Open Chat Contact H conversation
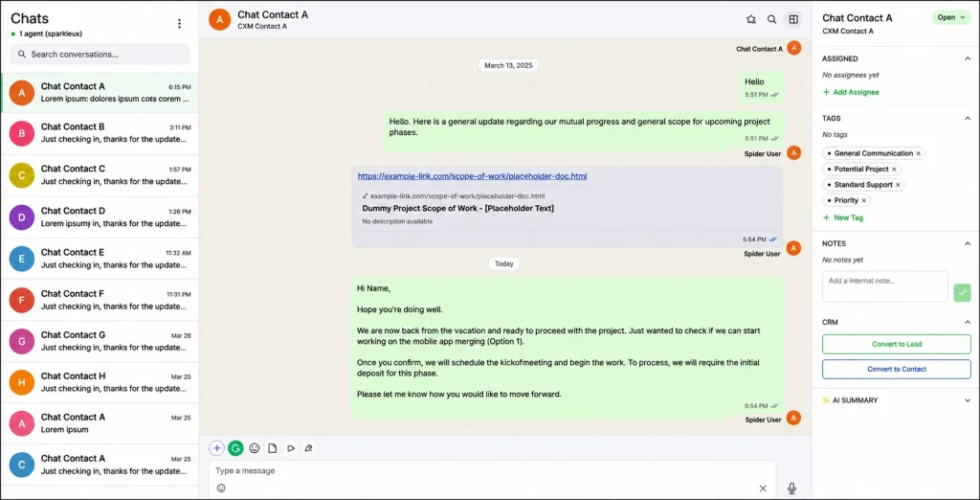This screenshot has height=500, width=980. point(100,382)
